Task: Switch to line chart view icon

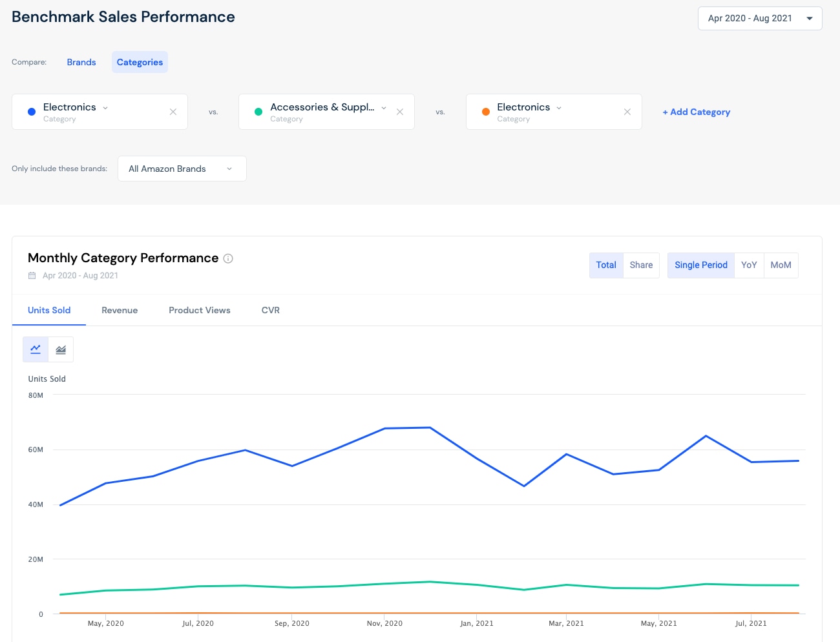Action: 36,349
